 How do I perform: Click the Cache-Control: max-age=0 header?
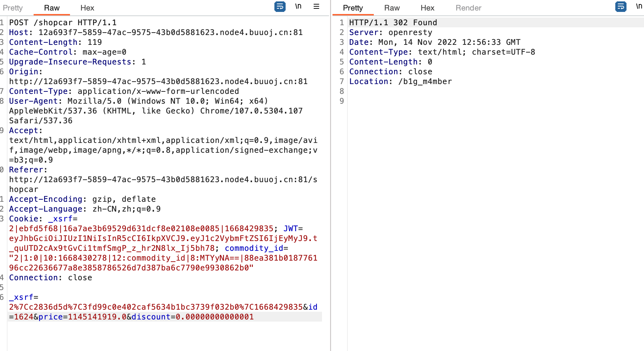[68, 52]
